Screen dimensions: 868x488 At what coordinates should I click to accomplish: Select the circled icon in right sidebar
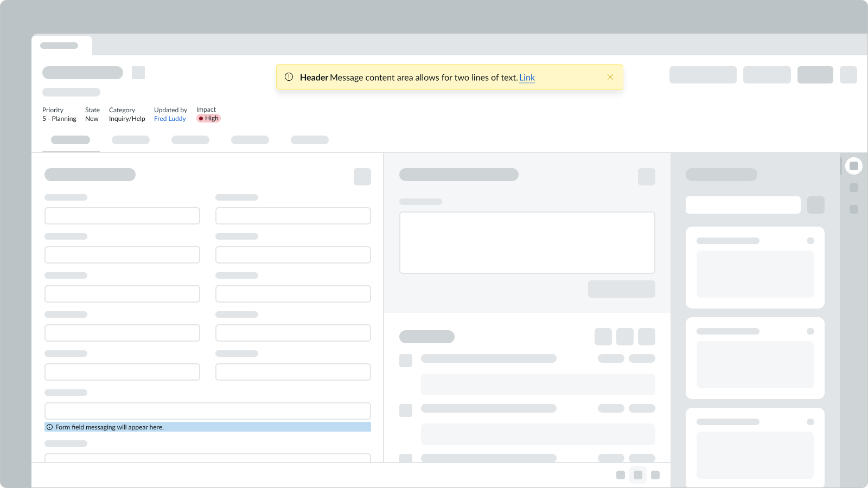coord(854,166)
